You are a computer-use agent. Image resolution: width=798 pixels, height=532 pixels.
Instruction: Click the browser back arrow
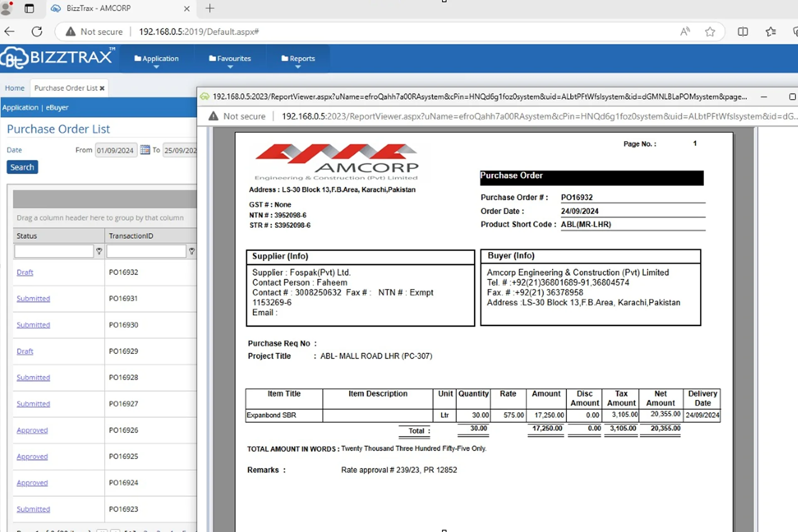click(x=9, y=32)
